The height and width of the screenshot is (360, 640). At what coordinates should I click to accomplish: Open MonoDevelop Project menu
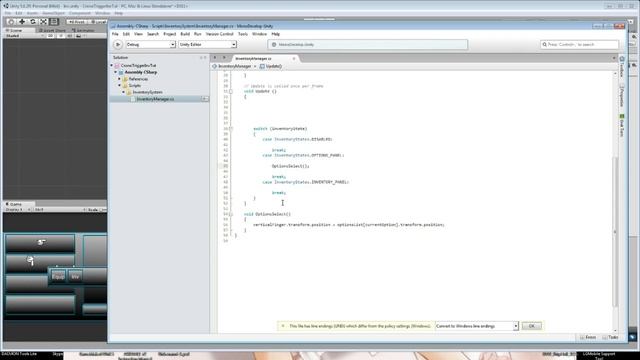click(x=169, y=34)
